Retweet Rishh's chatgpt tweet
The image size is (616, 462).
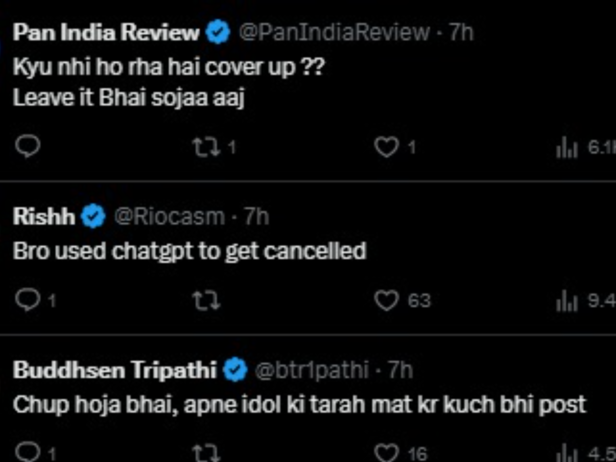[x=204, y=299]
